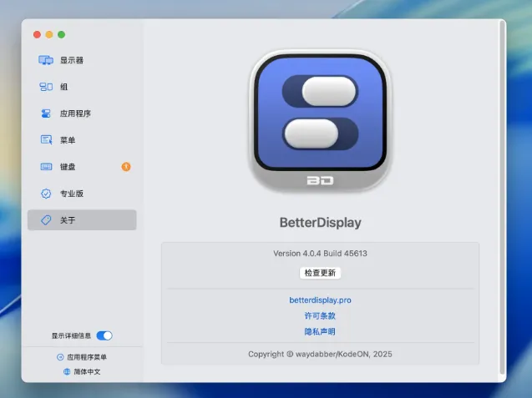This screenshot has height=398, width=532.
Task: Open the 显示器 settings section
Action: [x=82, y=60]
